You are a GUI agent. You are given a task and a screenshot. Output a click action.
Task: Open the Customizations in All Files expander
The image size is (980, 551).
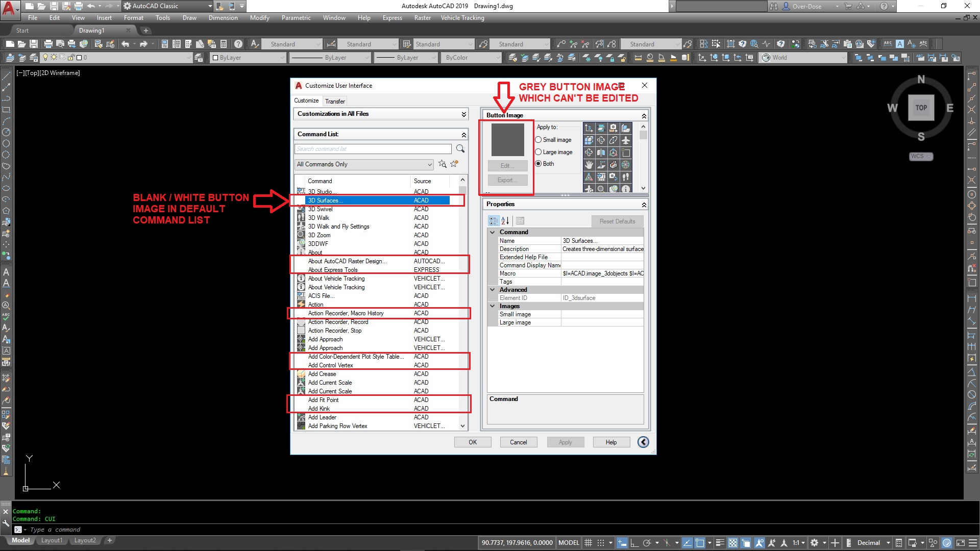pos(463,114)
